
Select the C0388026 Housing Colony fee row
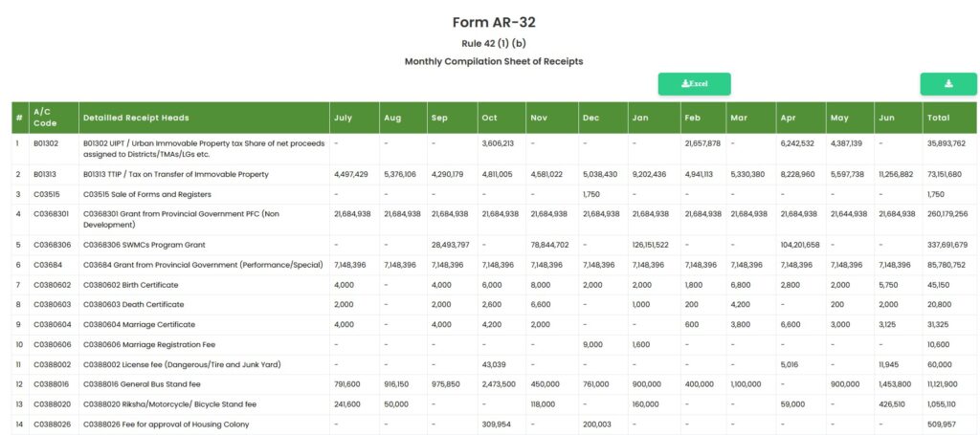tap(494, 424)
